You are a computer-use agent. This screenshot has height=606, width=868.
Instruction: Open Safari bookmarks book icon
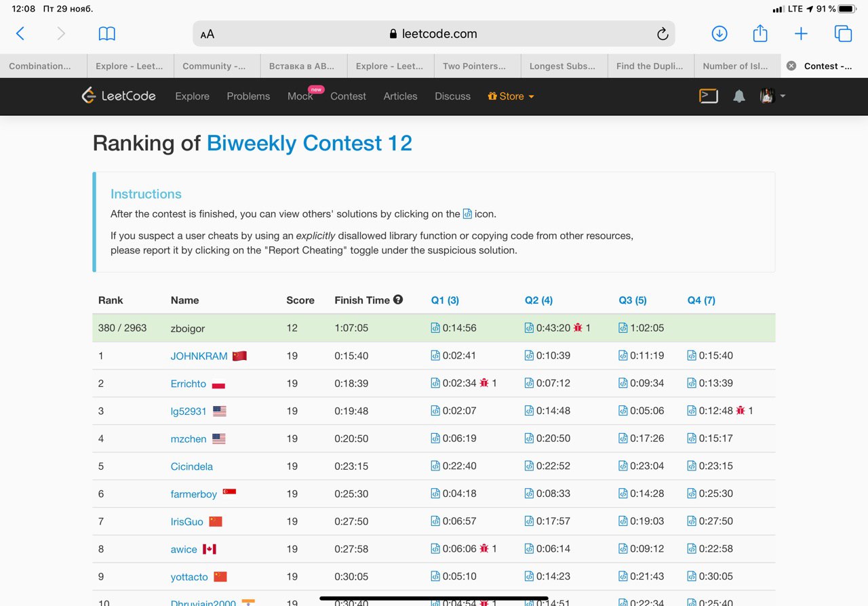[x=107, y=33]
